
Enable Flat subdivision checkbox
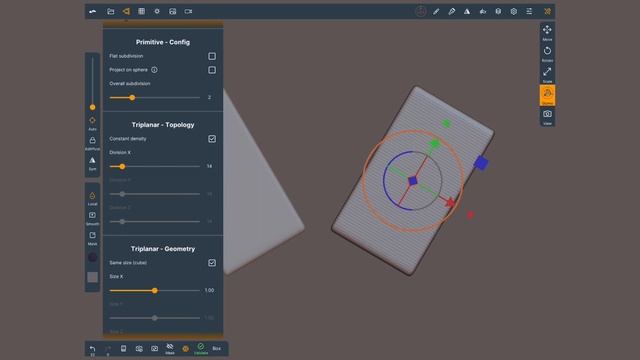coord(212,56)
